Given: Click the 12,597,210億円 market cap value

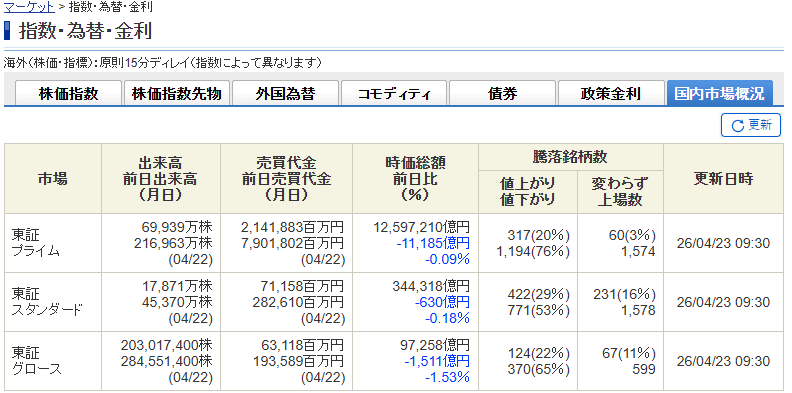Looking at the screenshot, I should tap(422, 227).
